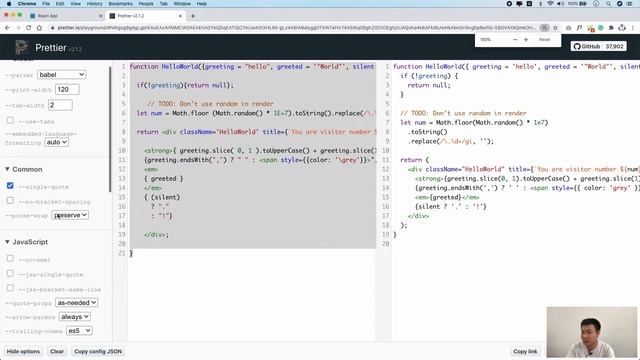This screenshot has height=360, width=640.
Task: Uncheck the --single-quote option
Action: point(10,186)
